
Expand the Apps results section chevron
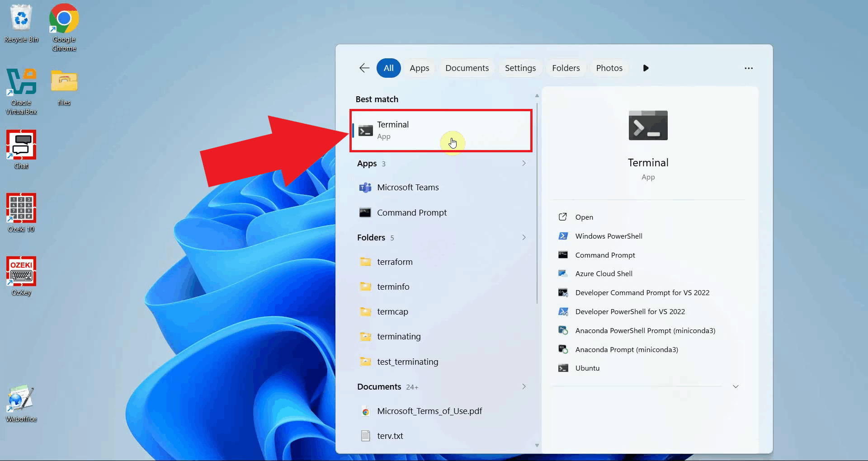coord(524,163)
